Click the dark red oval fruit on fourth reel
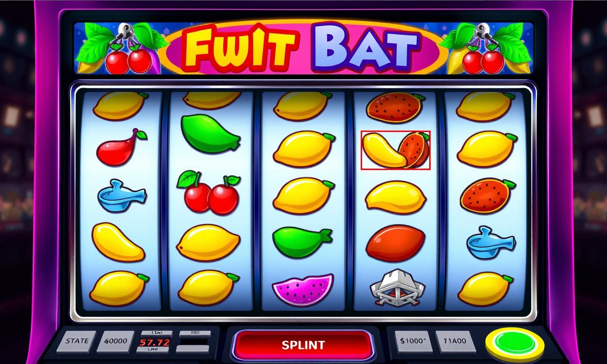Screen dimensions: 607x364 395,243
